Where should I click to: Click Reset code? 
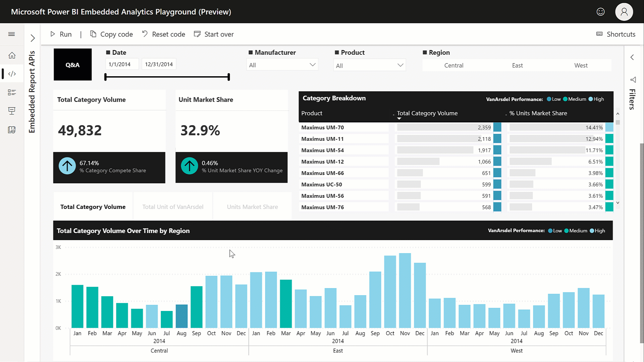tap(163, 34)
